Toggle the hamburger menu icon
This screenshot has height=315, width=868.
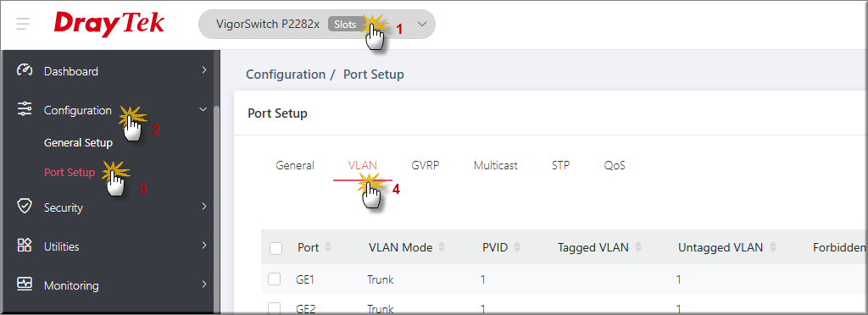coord(23,25)
